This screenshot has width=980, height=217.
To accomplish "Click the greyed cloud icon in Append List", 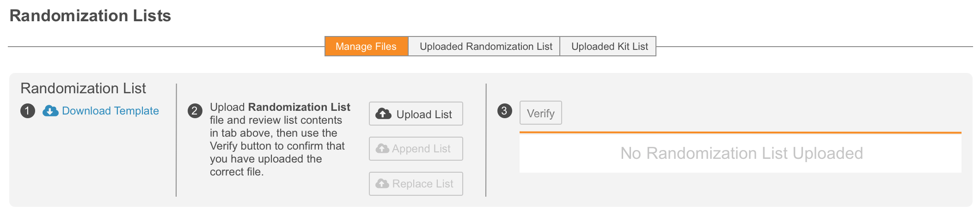I will 382,149.
